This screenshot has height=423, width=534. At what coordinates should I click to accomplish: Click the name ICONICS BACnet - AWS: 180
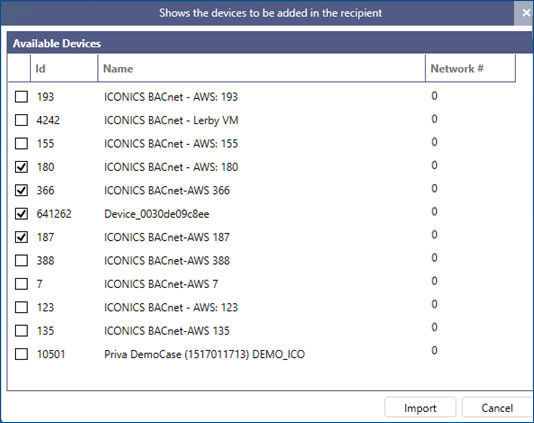point(171,167)
